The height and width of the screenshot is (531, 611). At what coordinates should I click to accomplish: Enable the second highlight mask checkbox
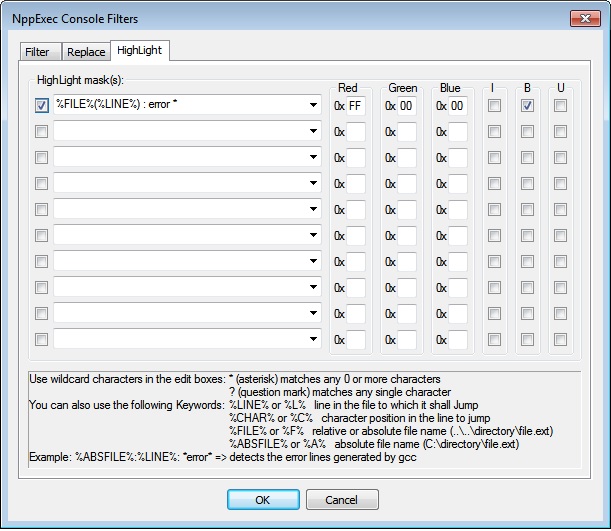(41, 131)
